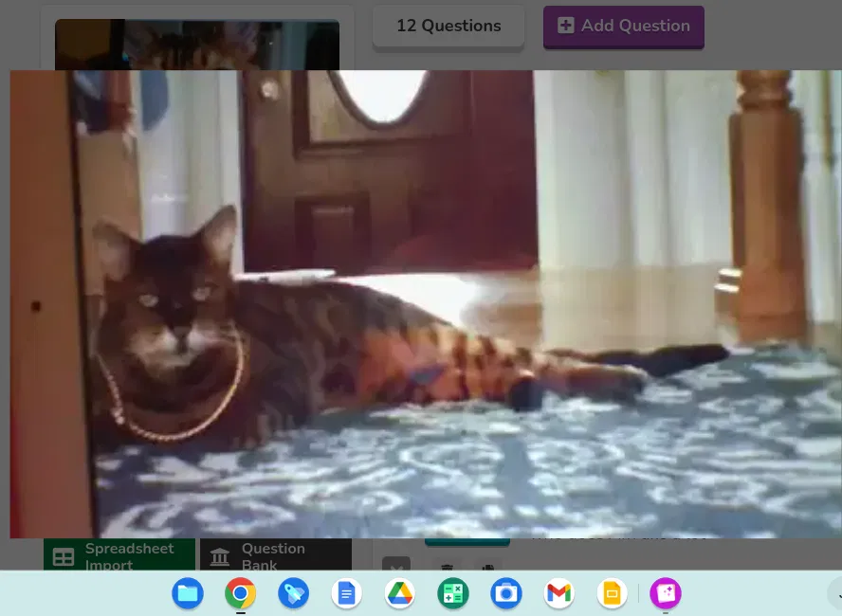
Task: Click the 12 Questions button
Action: click(x=448, y=26)
